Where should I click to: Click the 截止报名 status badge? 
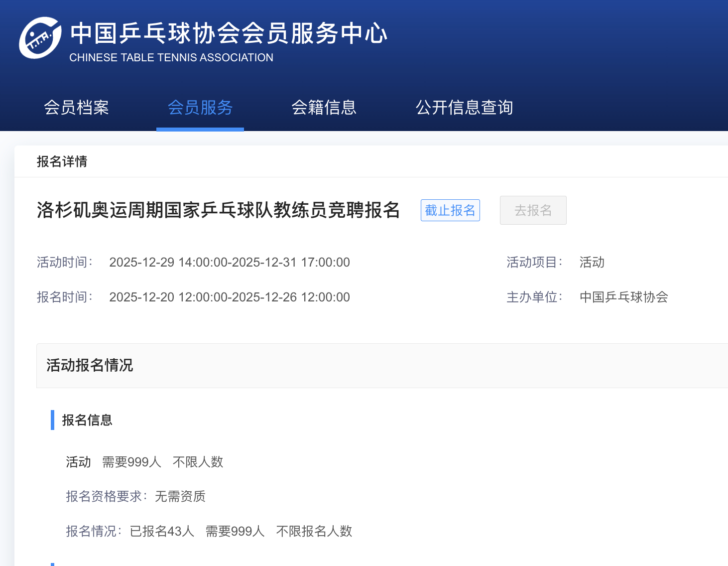pos(450,210)
